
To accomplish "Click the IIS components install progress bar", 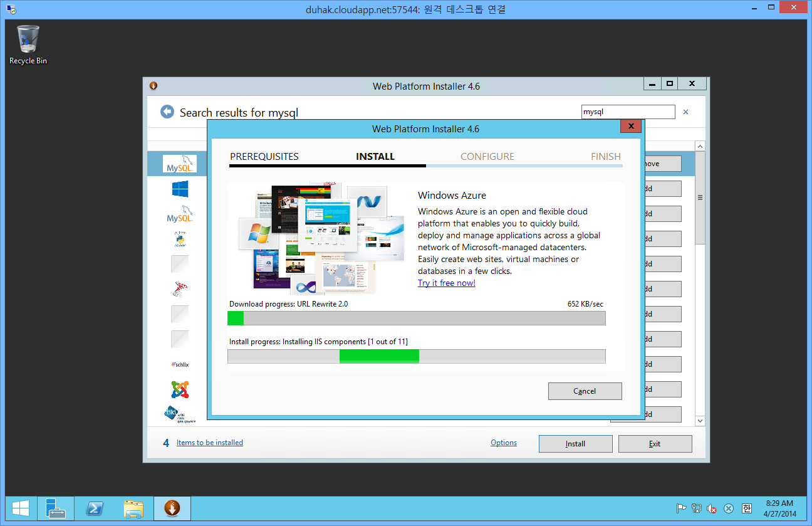I will pyautogui.click(x=417, y=356).
